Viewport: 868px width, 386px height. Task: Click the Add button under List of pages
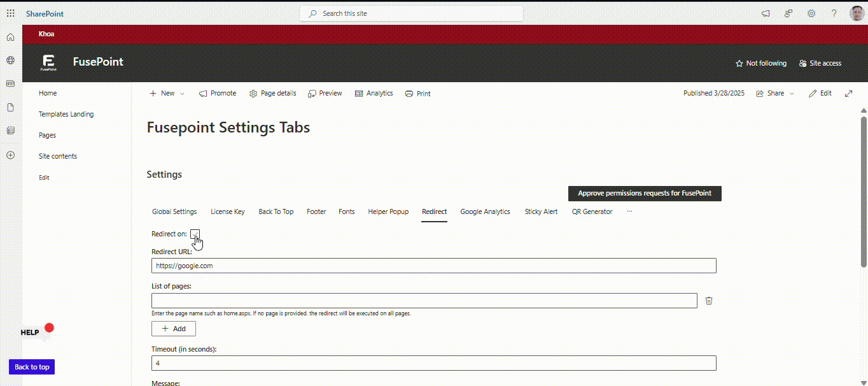point(173,329)
